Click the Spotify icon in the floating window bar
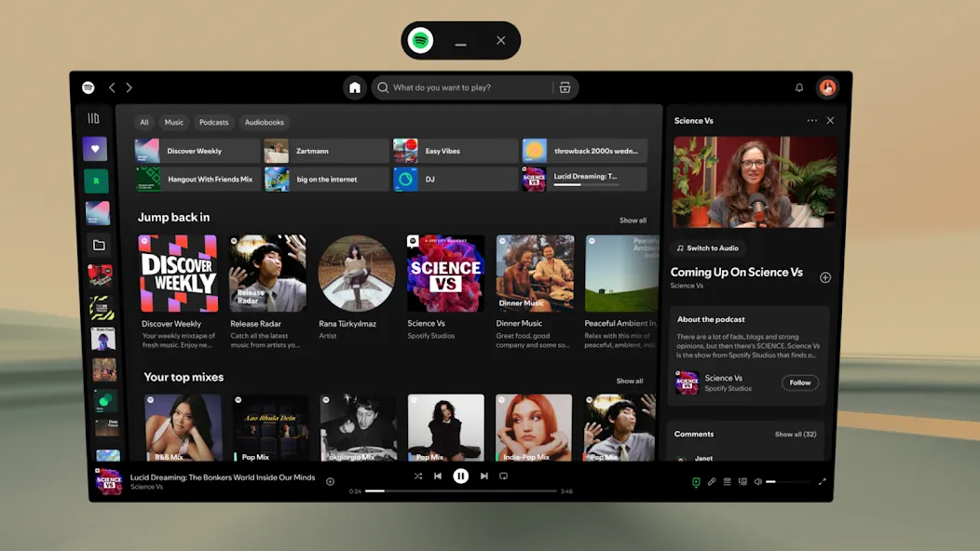 point(421,41)
